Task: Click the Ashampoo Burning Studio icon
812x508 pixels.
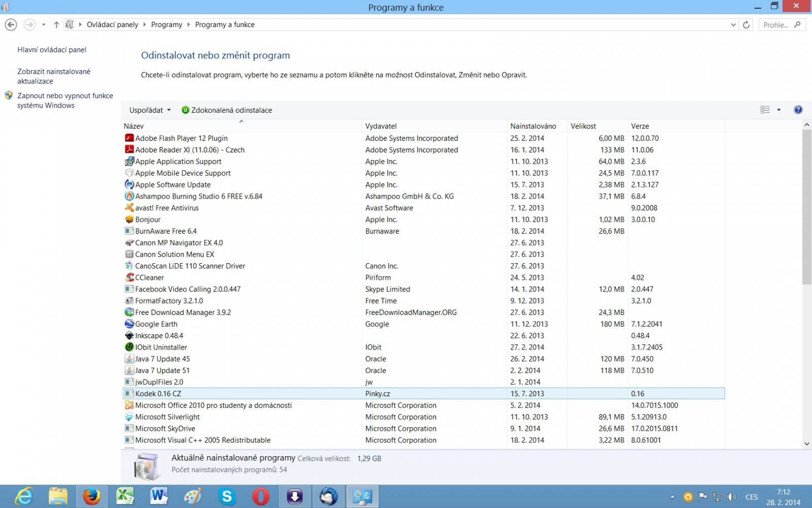Action: click(129, 196)
